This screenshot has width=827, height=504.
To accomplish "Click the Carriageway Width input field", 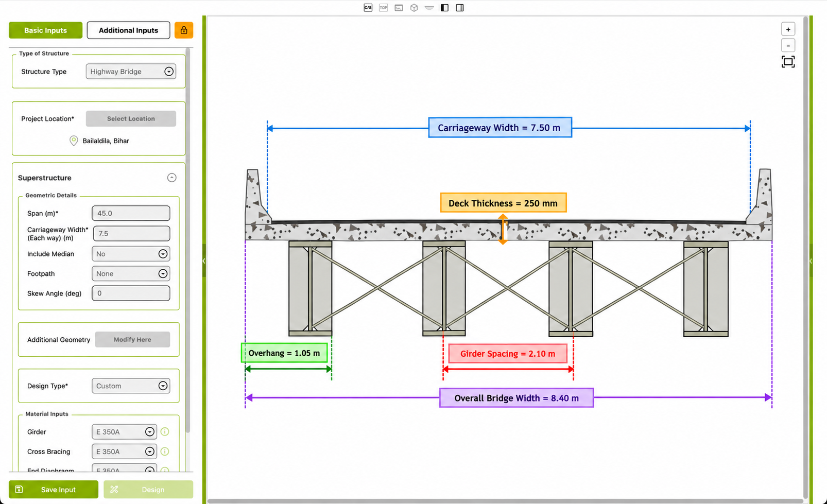I will (x=131, y=233).
